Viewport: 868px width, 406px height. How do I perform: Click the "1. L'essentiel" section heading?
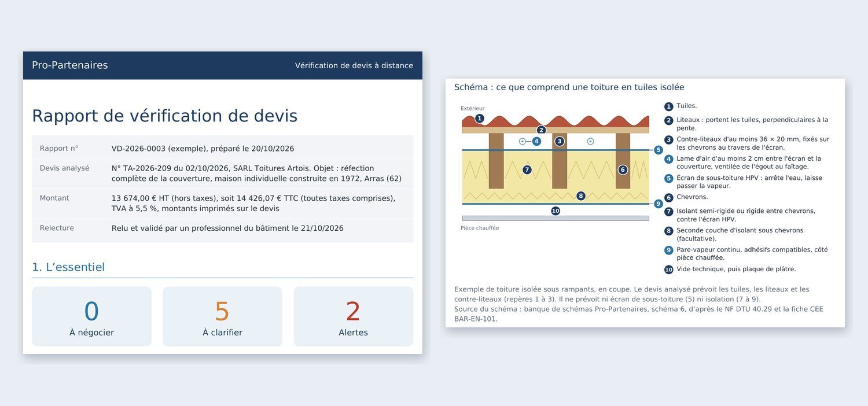68,267
